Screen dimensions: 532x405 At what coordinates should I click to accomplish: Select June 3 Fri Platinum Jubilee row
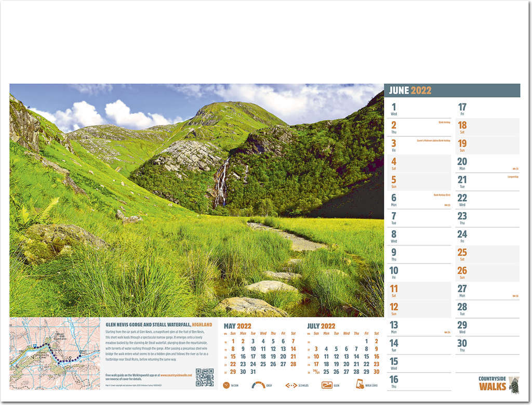(419, 145)
